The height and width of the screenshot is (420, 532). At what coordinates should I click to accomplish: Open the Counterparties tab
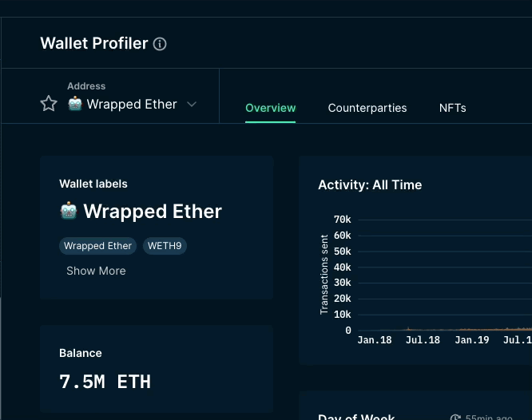point(367,108)
